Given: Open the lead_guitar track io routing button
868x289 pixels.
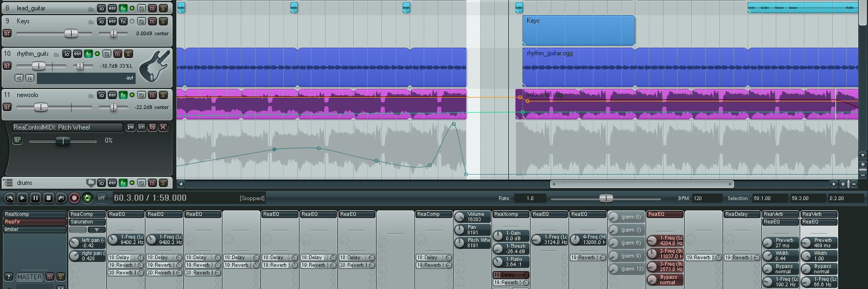Looking at the screenshot, I should 101,8.
